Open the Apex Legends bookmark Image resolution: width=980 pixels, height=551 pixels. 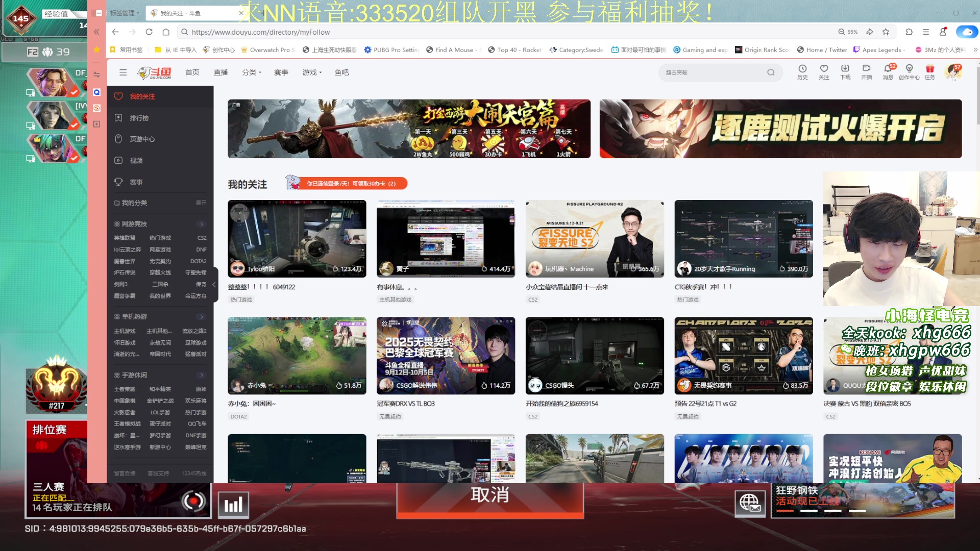pos(878,49)
